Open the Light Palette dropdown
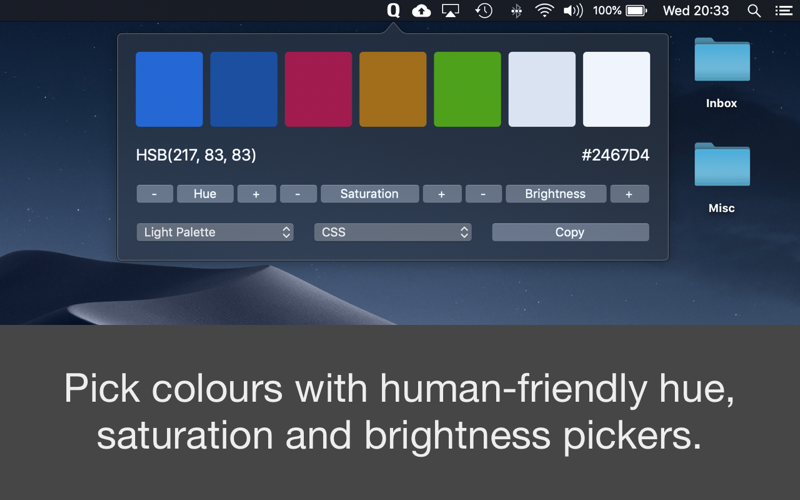This screenshot has height=500, width=800. point(215,232)
